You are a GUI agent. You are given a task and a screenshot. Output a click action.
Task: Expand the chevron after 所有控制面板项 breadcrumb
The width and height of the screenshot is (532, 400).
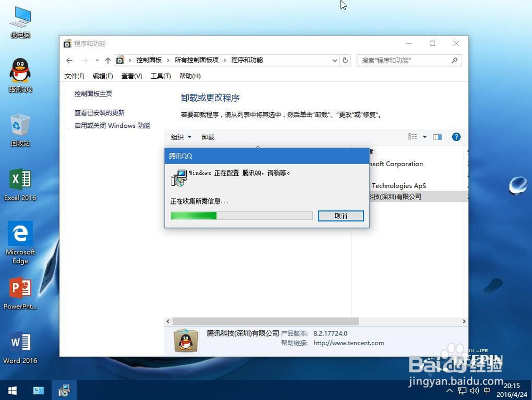coord(225,60)
